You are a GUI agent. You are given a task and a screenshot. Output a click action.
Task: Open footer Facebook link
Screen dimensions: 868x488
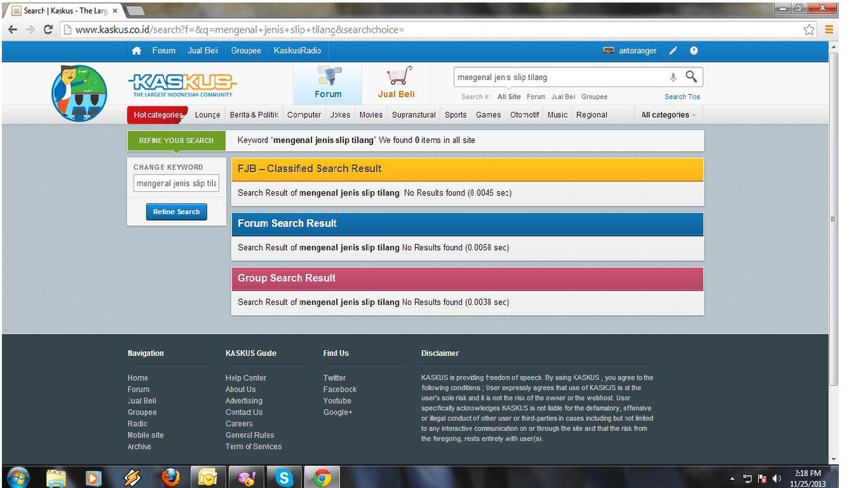coord(340,390)
